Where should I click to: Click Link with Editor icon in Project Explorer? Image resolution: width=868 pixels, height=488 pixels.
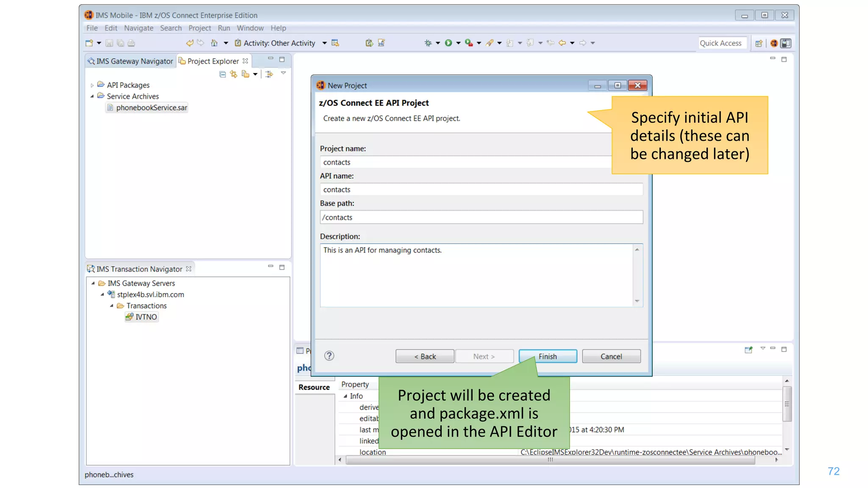point(234,74)
